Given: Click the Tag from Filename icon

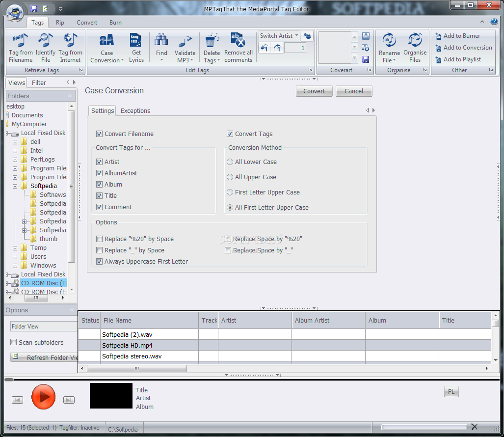Looking at the screenshot, I should (x=21, y=40).
